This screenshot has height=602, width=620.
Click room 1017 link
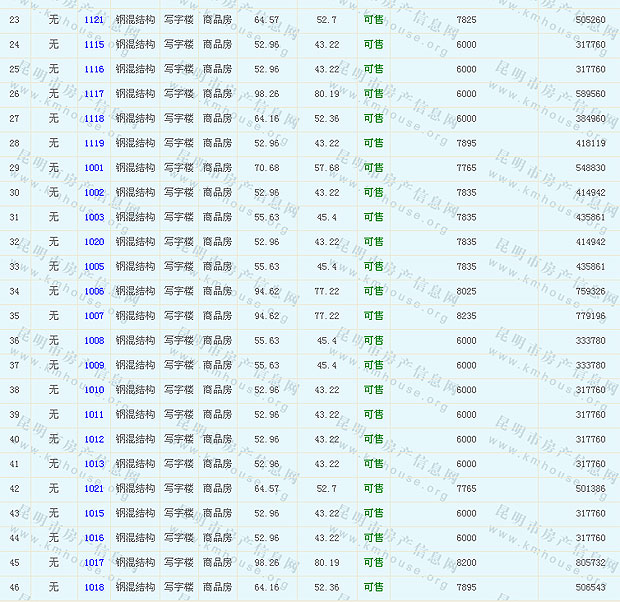click(94, 563)
